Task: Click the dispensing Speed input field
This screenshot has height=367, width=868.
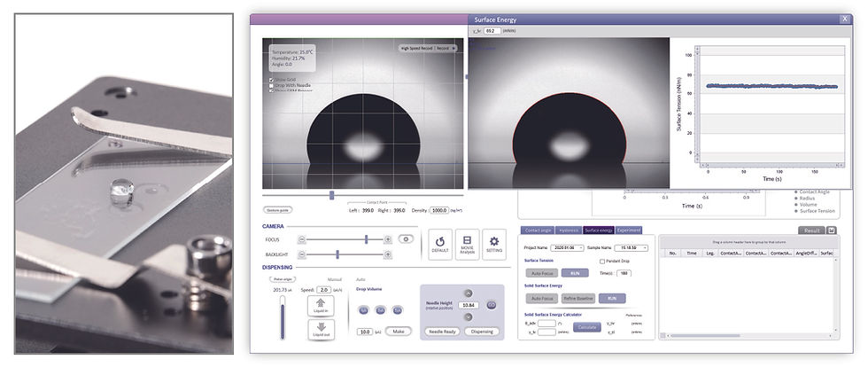Action: (x=324, y=290)
